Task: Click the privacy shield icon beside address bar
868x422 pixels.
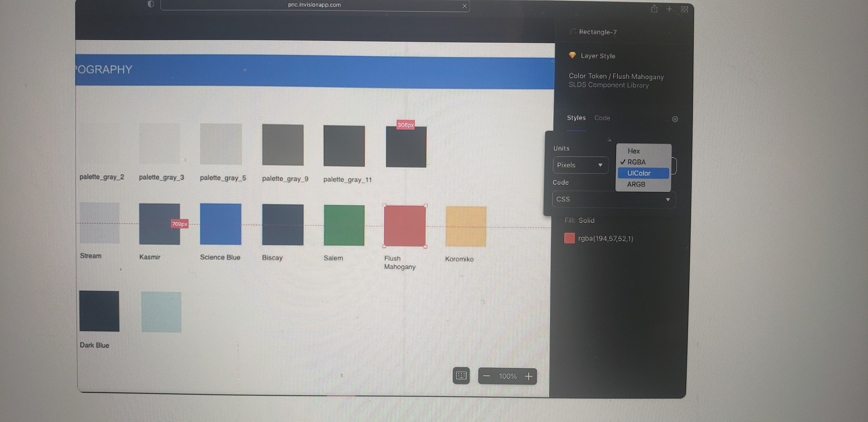Action: 151,4
